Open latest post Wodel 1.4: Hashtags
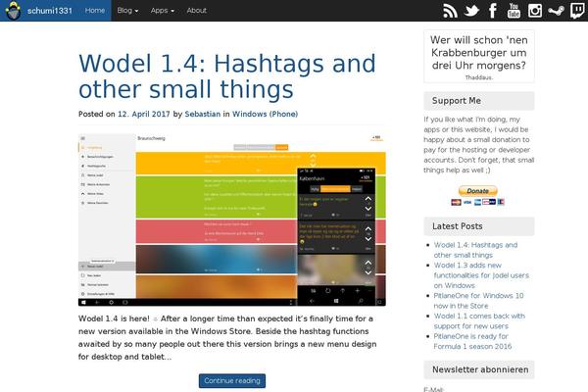 coord(475,250)
